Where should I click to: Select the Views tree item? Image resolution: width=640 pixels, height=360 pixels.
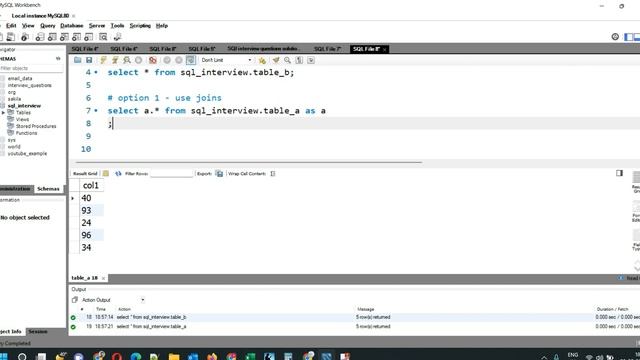pos(22,120)
